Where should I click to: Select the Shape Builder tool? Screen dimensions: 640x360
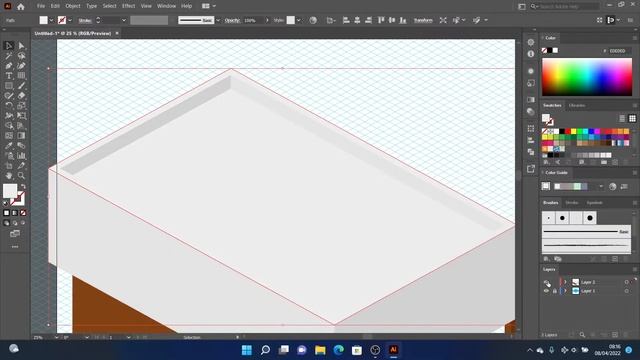point(9,126)
